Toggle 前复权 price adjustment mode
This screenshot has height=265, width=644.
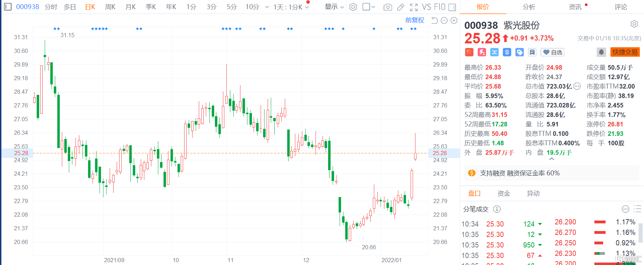(414, 20)
